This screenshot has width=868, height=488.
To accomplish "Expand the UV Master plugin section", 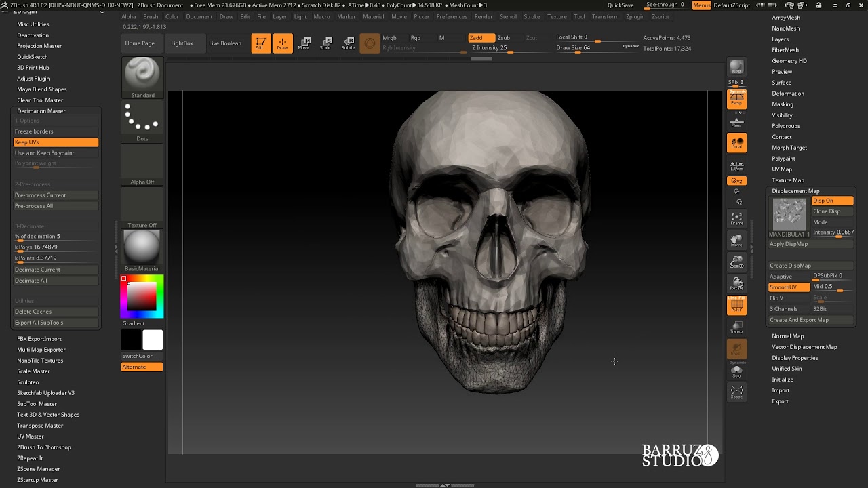I will 31,436.
